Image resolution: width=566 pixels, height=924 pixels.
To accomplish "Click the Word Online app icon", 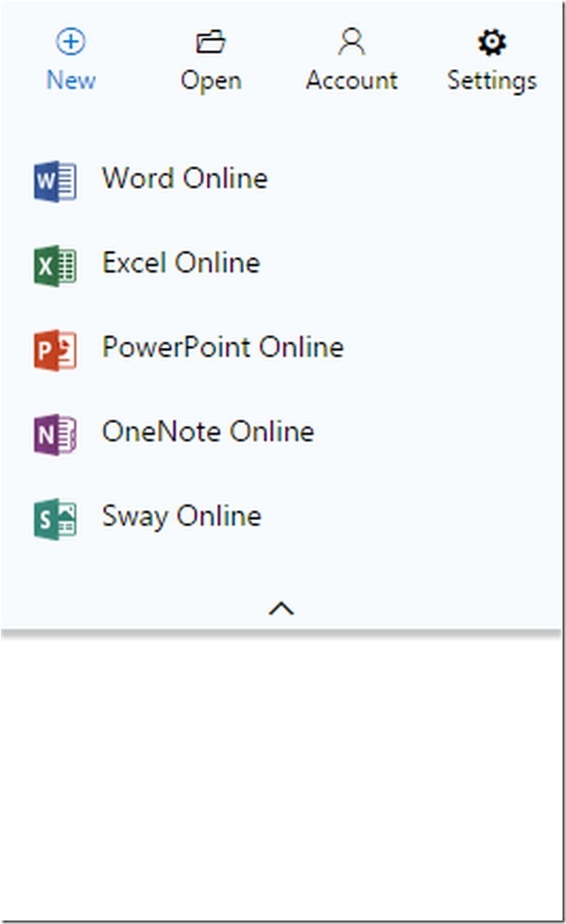I will tap(55, 181).
